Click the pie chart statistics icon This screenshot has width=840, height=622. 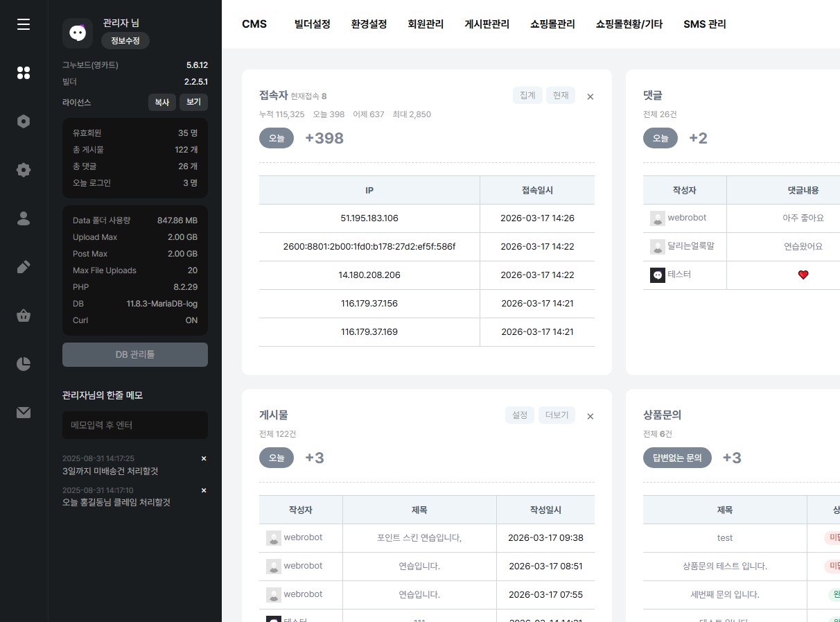[x=24, y=364]
